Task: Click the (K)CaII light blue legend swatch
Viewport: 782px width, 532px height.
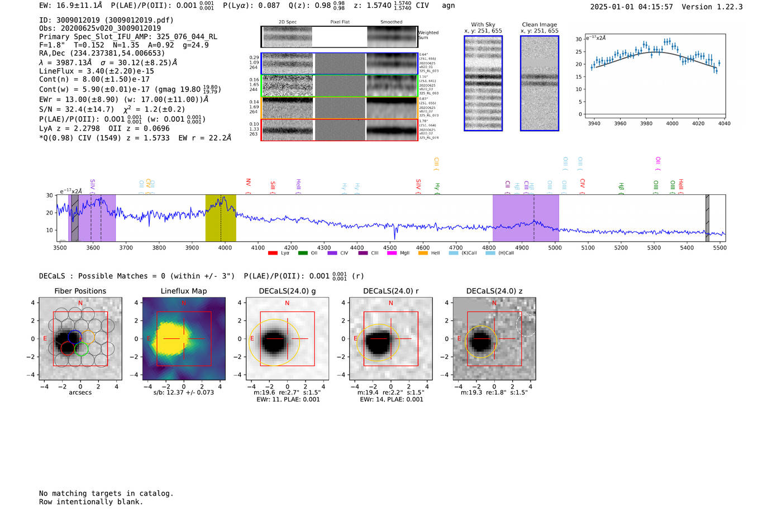Action: click(454, 253)
